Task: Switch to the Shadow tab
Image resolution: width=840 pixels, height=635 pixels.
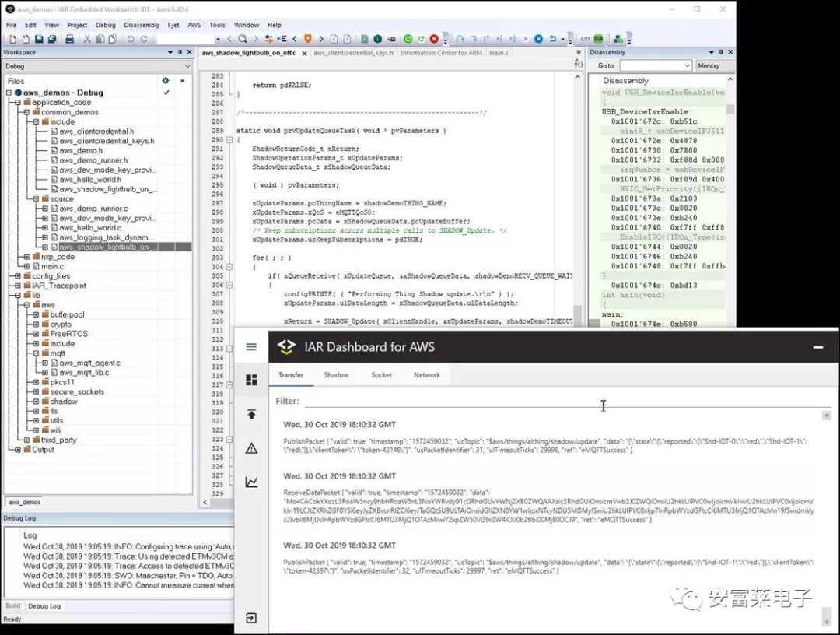Action: (x=336, y=375)
